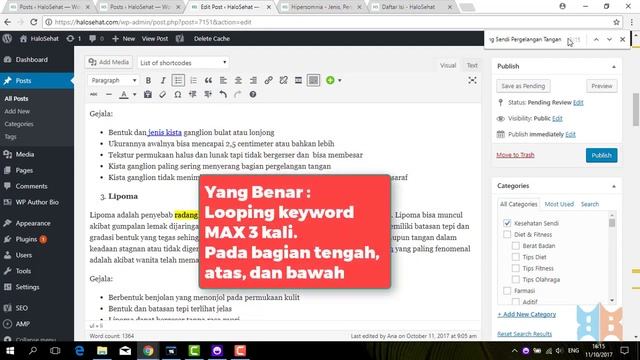Click Add New Category link
This screenshot has width=640, height=360.
(x=527, y=314)
